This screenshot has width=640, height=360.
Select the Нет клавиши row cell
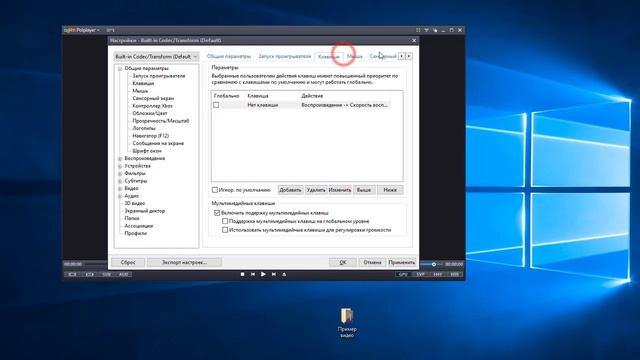(262, 105)
